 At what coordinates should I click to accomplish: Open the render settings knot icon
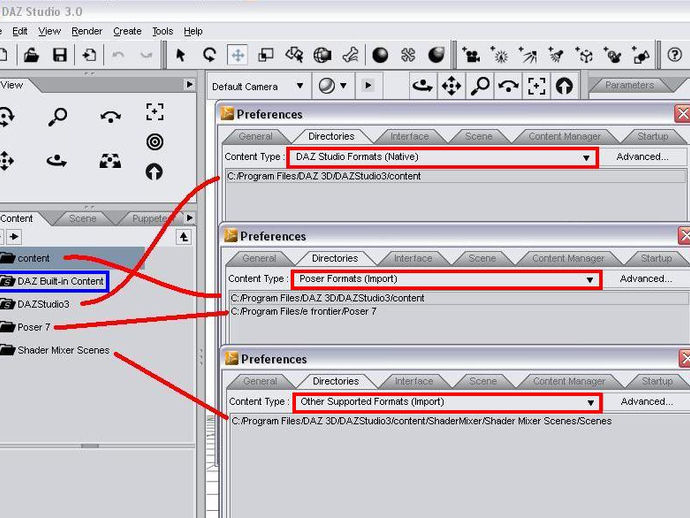408,55
